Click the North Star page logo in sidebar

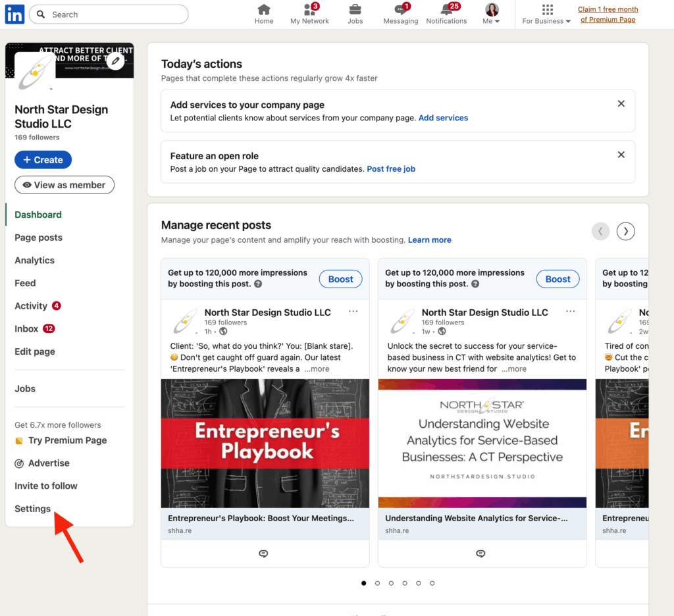pyautogui.click(x=34, y=73)
